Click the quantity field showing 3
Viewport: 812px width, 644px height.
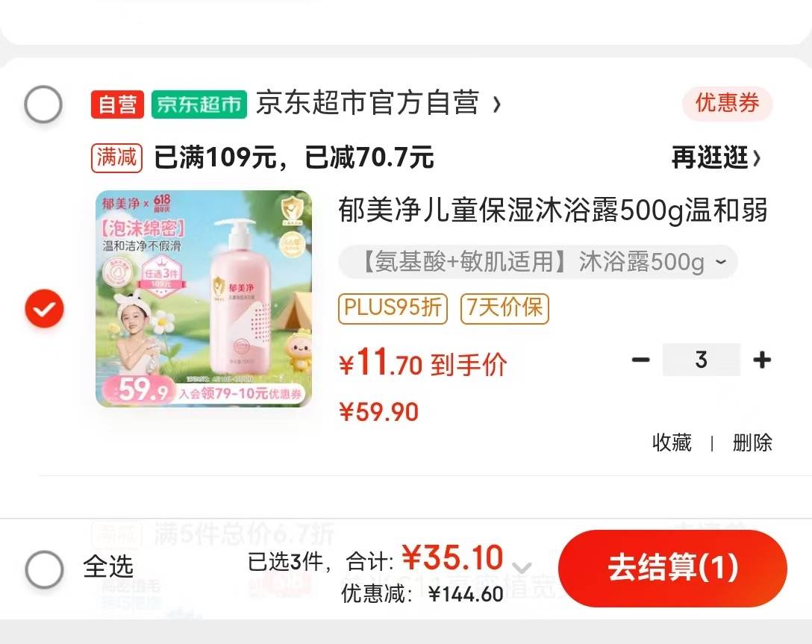702,360
